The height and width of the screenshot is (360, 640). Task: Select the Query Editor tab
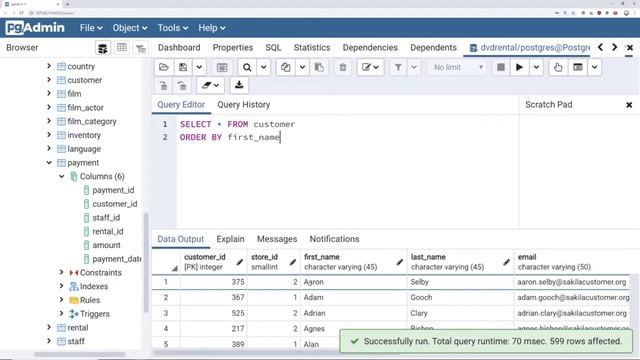coord(181,105)
